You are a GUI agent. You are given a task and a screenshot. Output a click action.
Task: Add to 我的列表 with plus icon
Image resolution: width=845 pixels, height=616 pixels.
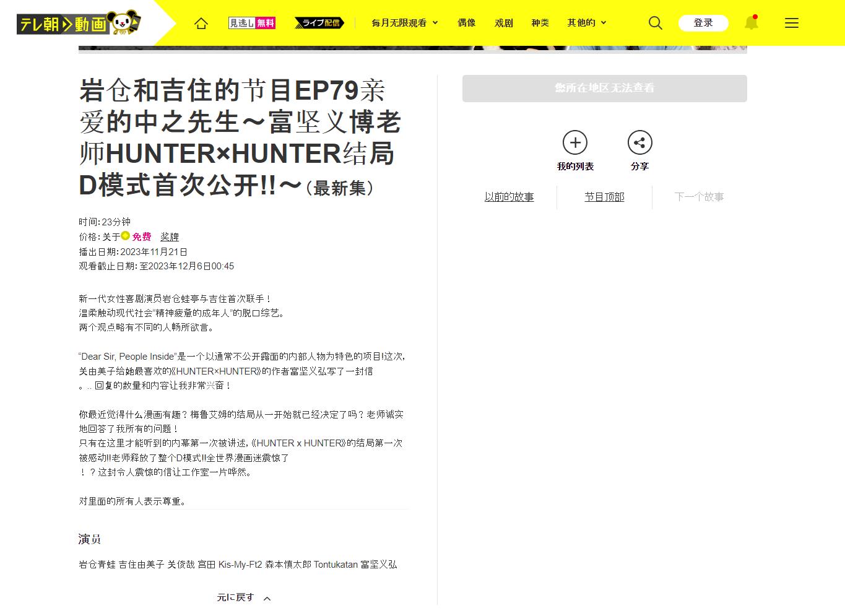(575, 143)
